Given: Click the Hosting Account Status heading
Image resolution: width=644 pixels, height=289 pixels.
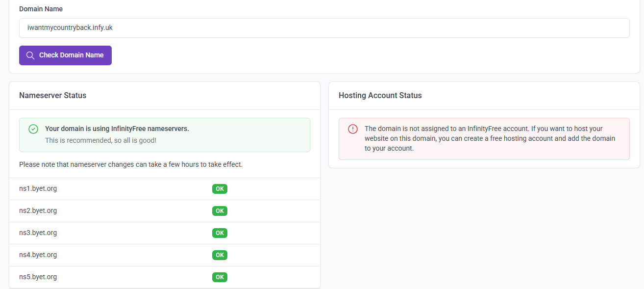Looking at the screenshot, I should [x=380, y=96].
